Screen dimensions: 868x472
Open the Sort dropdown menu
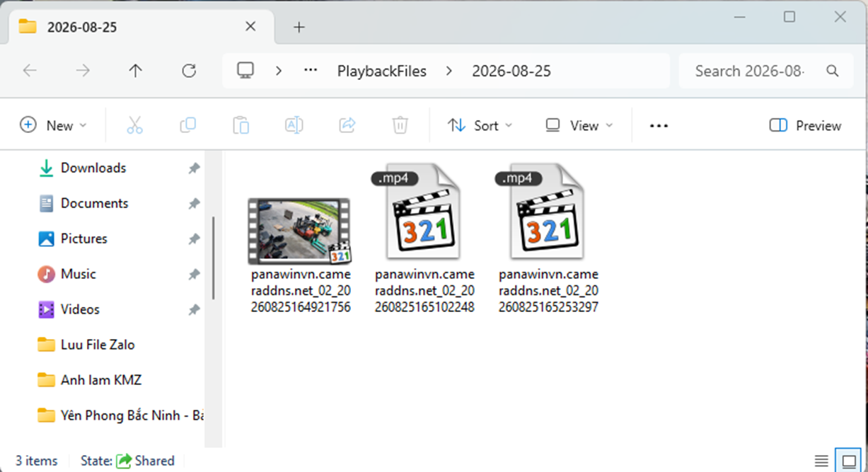[x=480, y=126]
